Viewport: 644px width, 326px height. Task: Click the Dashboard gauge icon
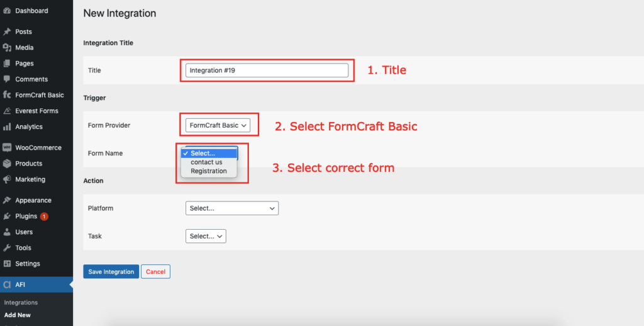coord(6,11)
